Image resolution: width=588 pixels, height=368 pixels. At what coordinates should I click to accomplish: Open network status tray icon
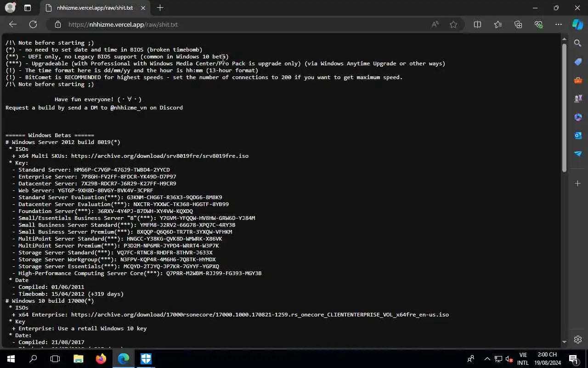pyautogui.click(x=498, y=359)
